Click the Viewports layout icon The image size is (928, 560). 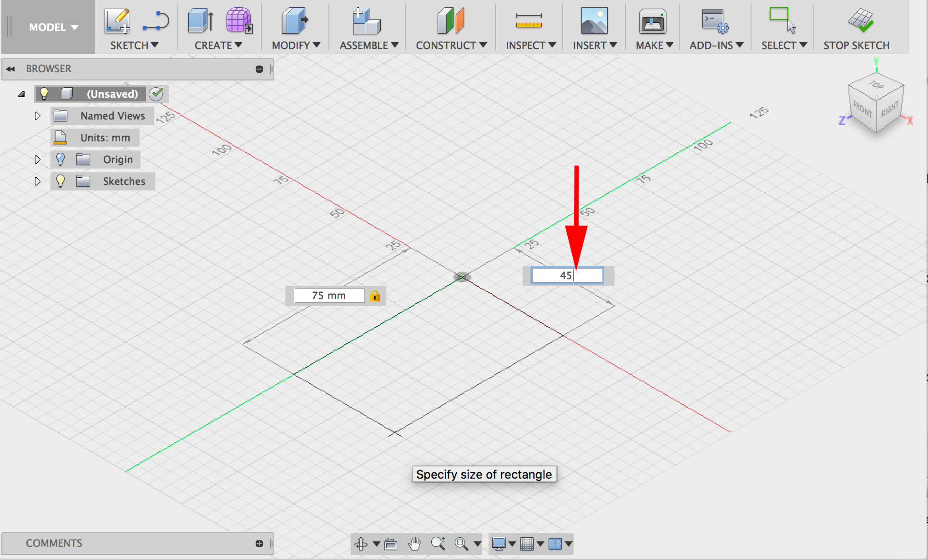555,544
